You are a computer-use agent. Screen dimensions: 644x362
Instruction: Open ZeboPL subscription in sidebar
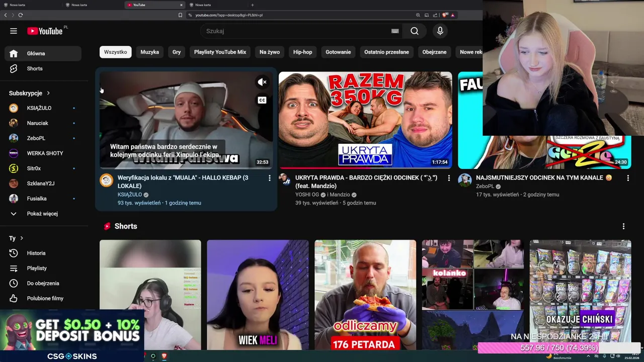[x=43, y=138]
